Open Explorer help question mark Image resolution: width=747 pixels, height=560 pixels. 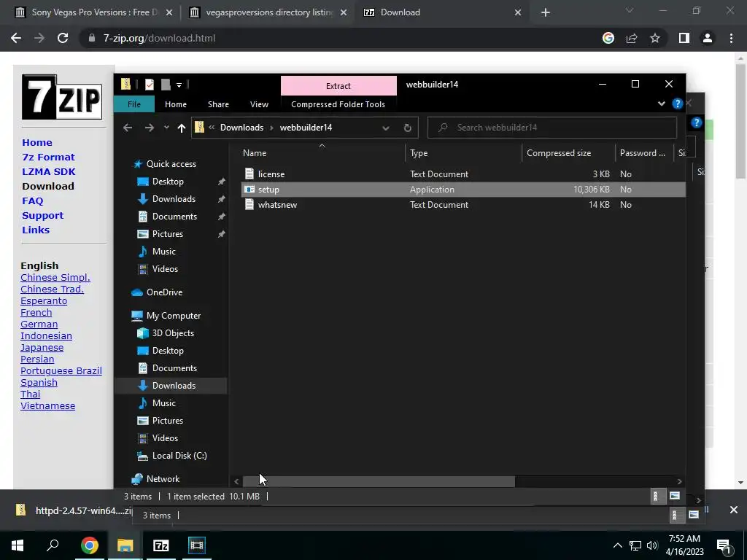(x=677, y=104)
